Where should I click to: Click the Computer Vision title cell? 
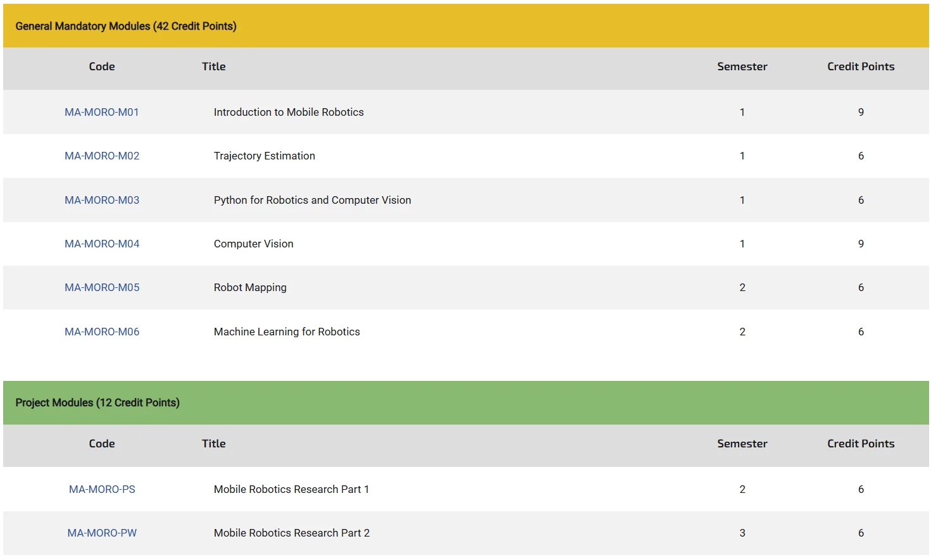tap(253, 244)
